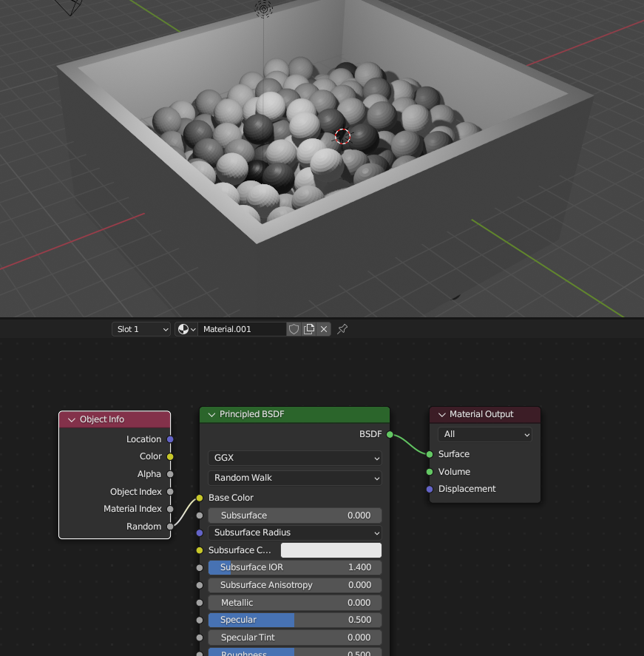
Task: Click the Subsurface Color input socket
Action: click(x=200, y=550)
